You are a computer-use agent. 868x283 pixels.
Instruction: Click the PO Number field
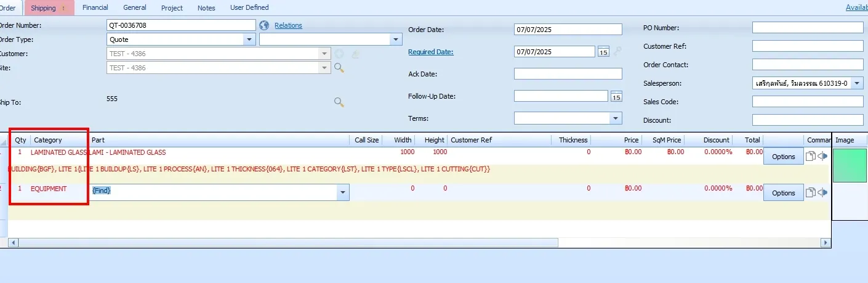808,28
